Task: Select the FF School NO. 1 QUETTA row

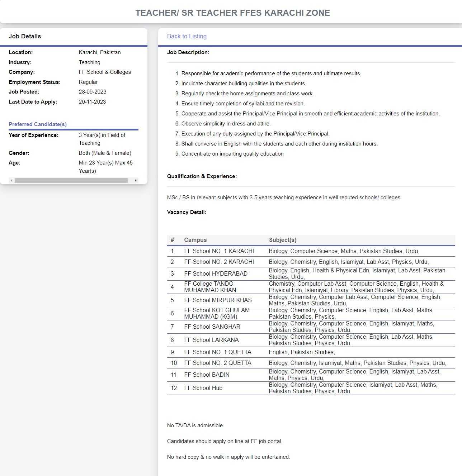Action: 217,352
